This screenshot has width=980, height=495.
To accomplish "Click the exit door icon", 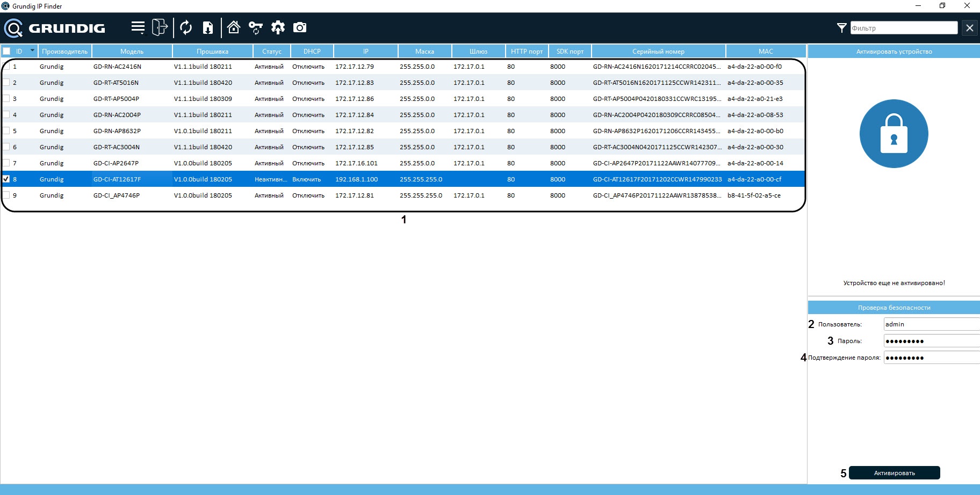I will (x=160, y=27).
